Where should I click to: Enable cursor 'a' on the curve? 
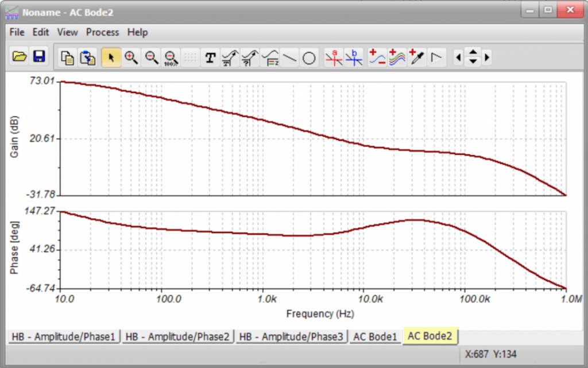pos(334,57)
